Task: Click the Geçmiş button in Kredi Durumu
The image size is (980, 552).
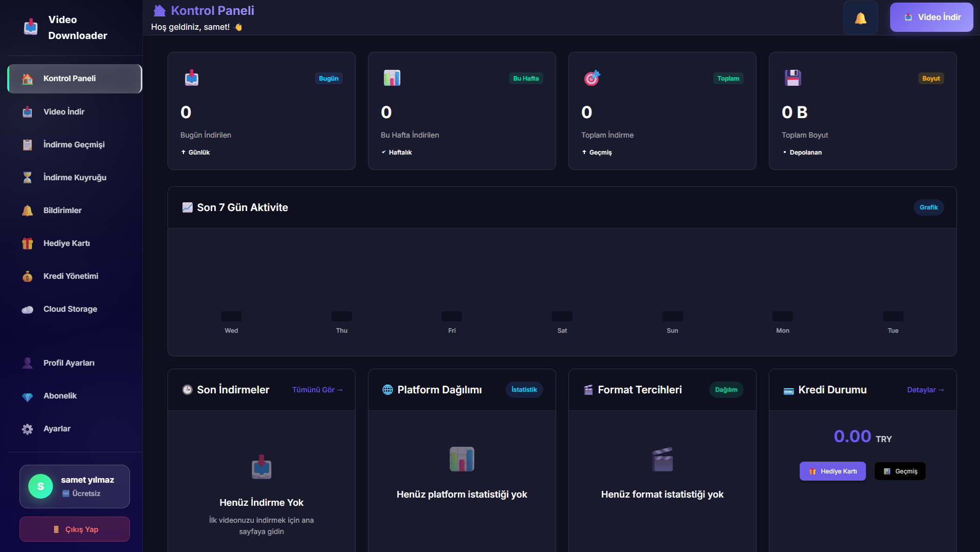Action: click(x=900, y=471)
